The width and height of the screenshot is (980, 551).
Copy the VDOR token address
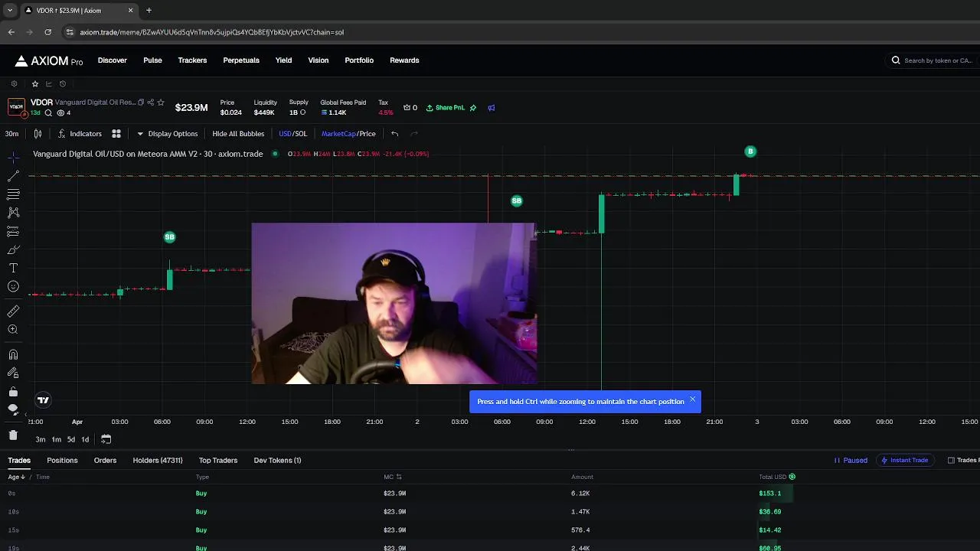(141, 102)
